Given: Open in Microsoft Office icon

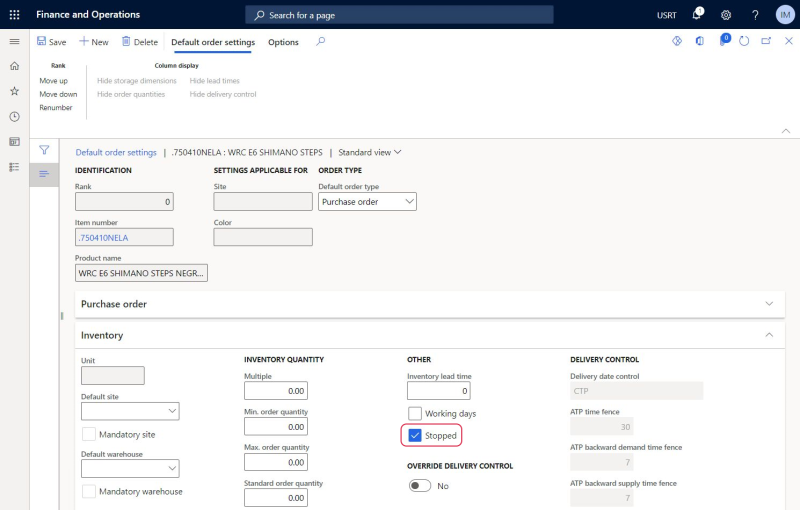Looking at the screenshot, I should click(x=700, y=41).
